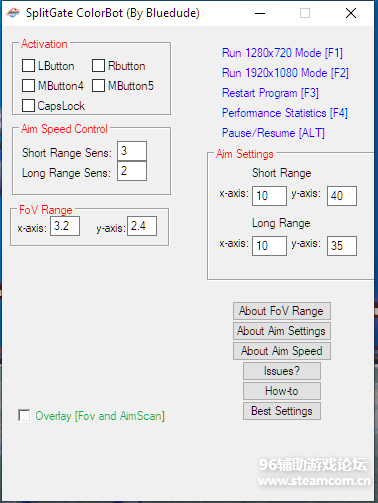The image size is (378, 503).
Task: Click FoV Range y-axis field
Action: pyautogui.click(x=142, y=226)
